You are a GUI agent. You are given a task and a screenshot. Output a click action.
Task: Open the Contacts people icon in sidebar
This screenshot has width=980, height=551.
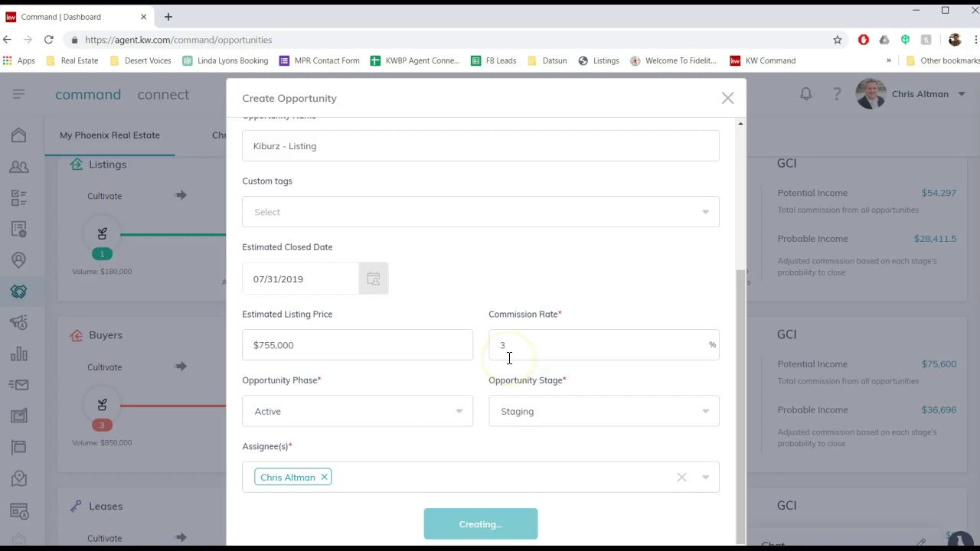(x=19, y=167)
